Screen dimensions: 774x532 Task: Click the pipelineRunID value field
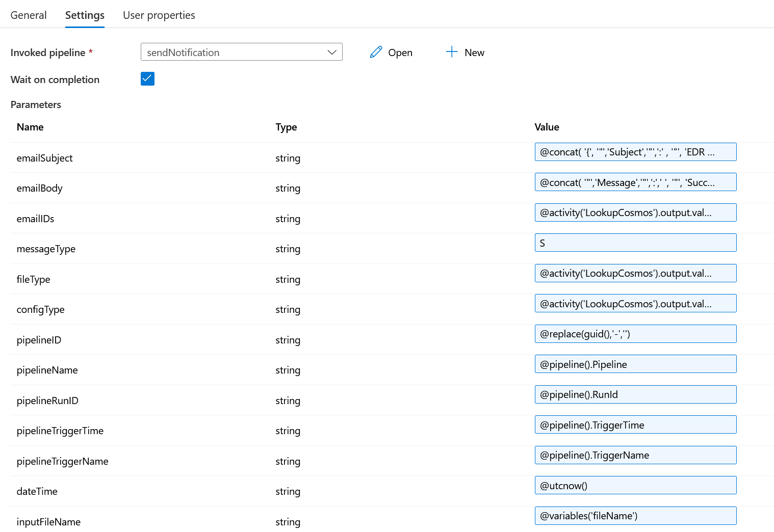pyautogui.click(x=635, y=394)
